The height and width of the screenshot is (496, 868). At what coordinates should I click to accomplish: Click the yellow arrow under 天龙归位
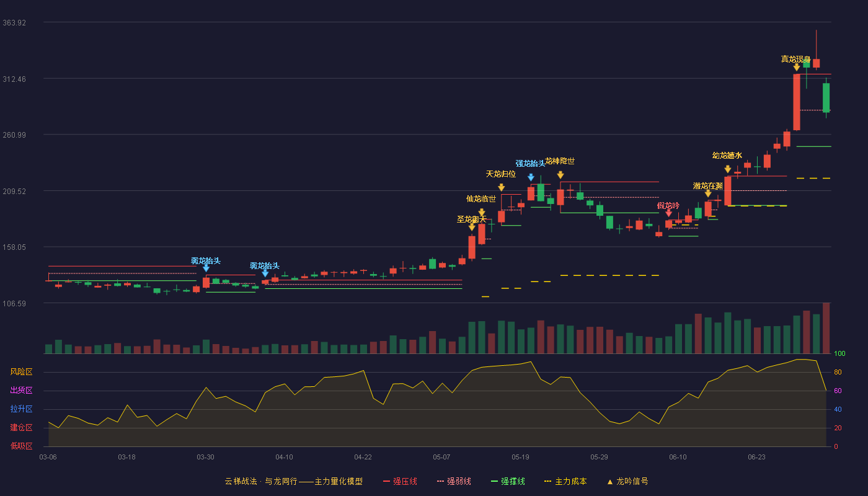pos(501,187)
